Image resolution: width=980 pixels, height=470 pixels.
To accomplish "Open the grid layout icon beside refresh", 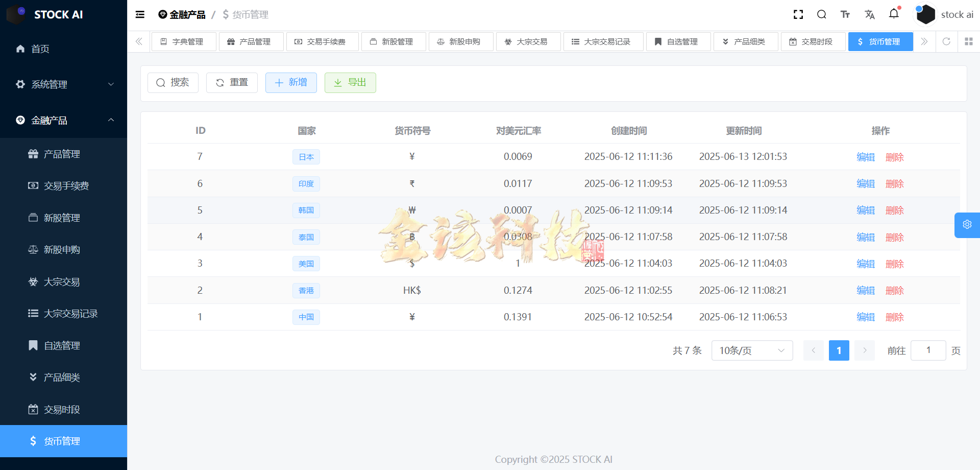I will point(969,41).
